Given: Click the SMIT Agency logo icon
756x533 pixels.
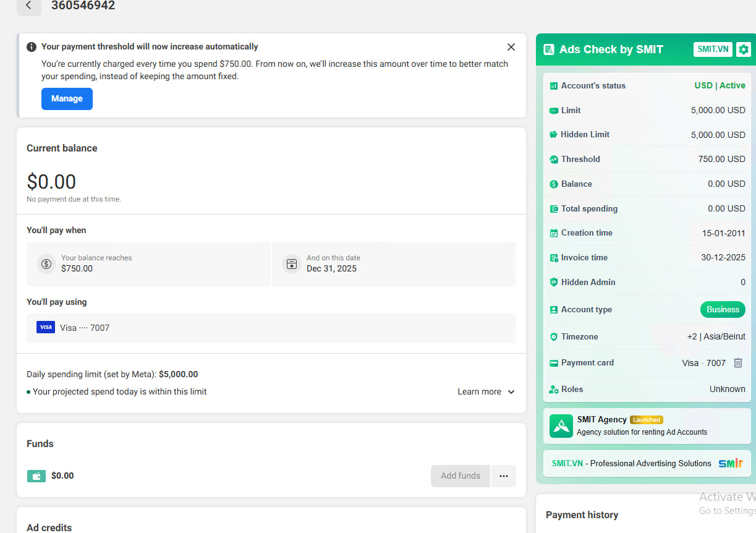Looking at the screenshot, I should (x=561, y=425).
